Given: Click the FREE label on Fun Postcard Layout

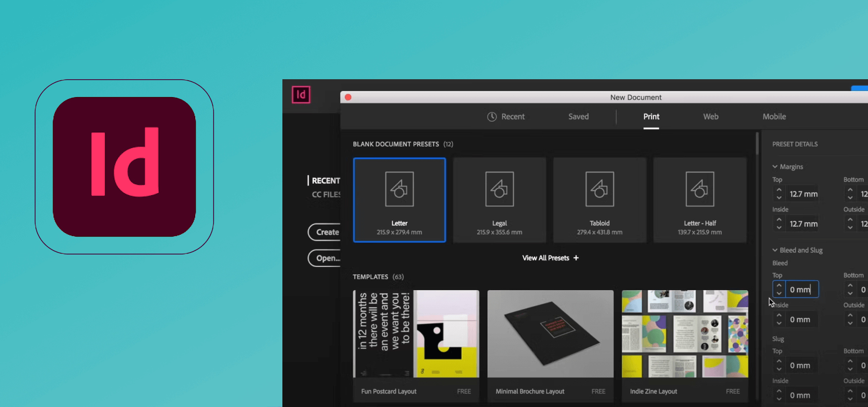Looking at the screenshot, I should [464, 392].
